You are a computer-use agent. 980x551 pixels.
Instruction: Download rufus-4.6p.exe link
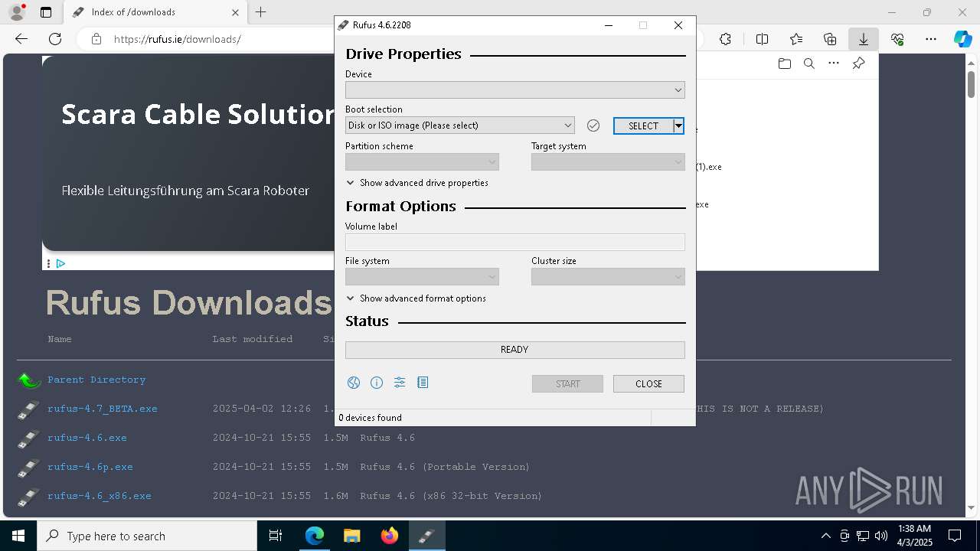pos(90,467)
